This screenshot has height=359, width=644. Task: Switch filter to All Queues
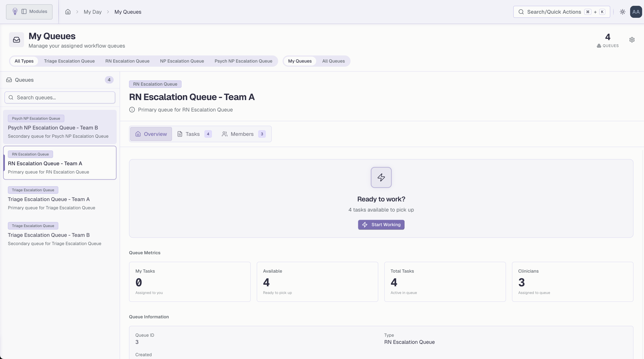coord(333,61)
